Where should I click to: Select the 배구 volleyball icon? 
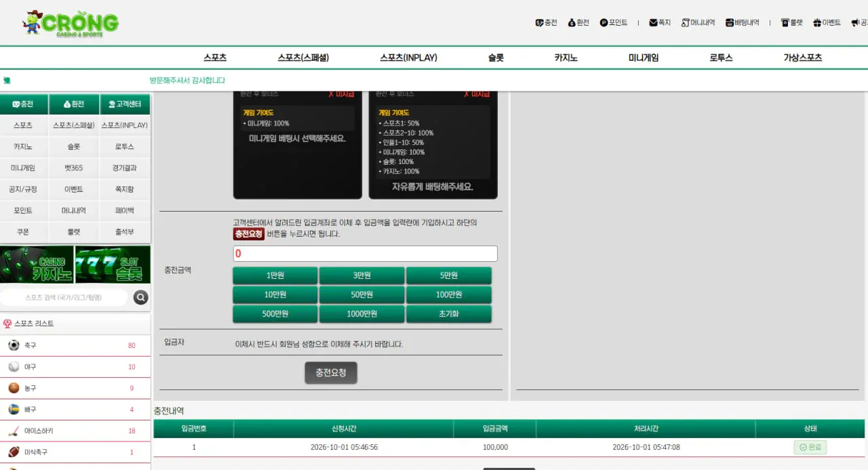(x=14, y=410)
